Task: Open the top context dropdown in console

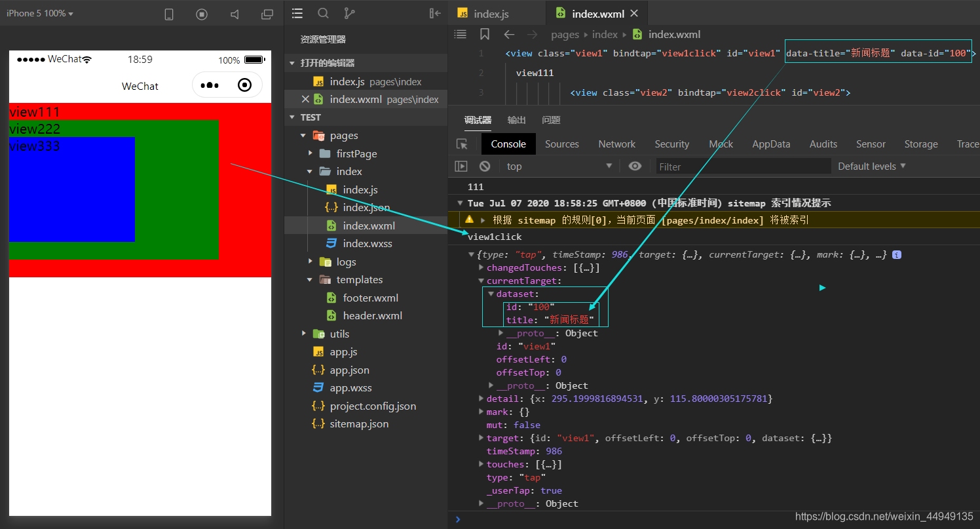Action: (559, 167)
